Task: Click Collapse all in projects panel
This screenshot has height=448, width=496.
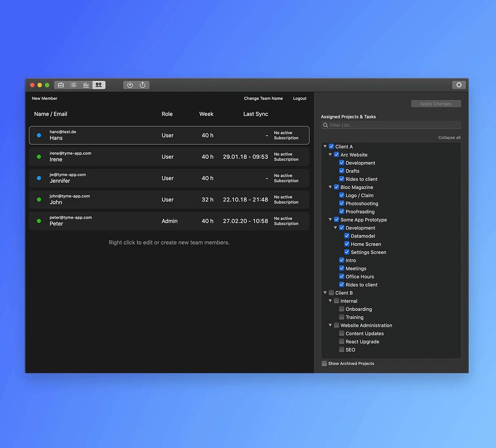Action: tap(449, 137)
